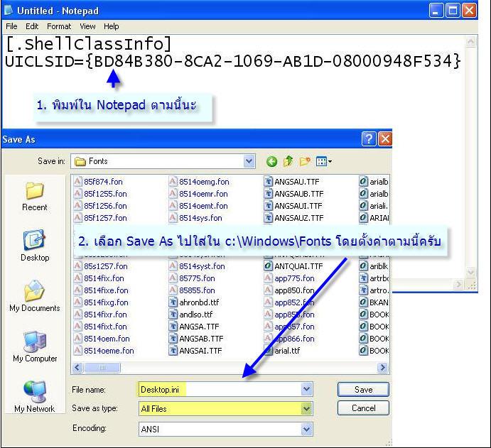Open the View Menu icon dropdown
Screen dimensions: 491x448
[x=323, y=161]
